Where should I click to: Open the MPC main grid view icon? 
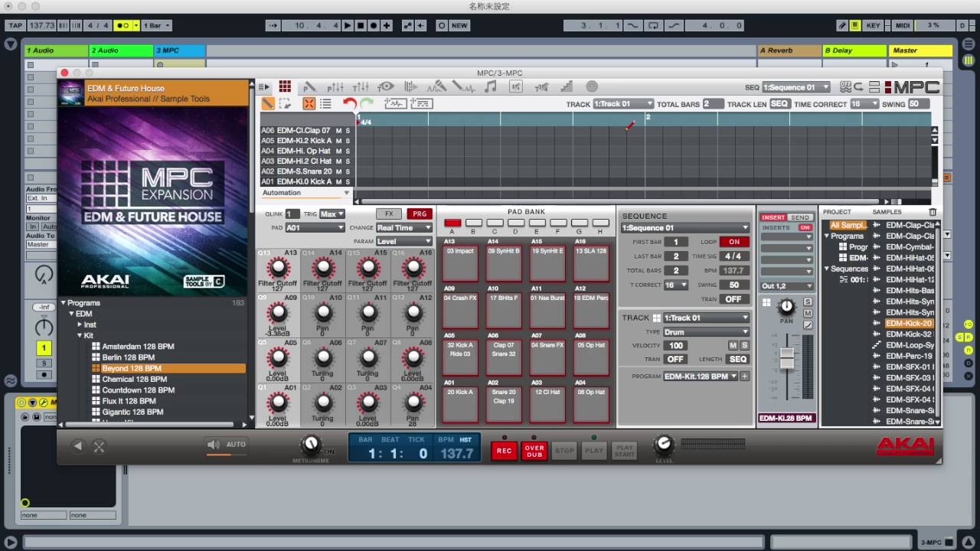pos(285,87)
